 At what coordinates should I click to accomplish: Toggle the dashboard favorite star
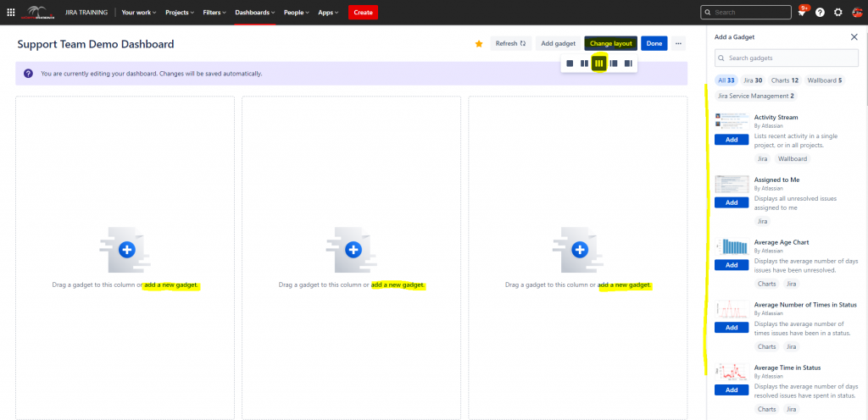pyautogui.click(x=479, y=44)
